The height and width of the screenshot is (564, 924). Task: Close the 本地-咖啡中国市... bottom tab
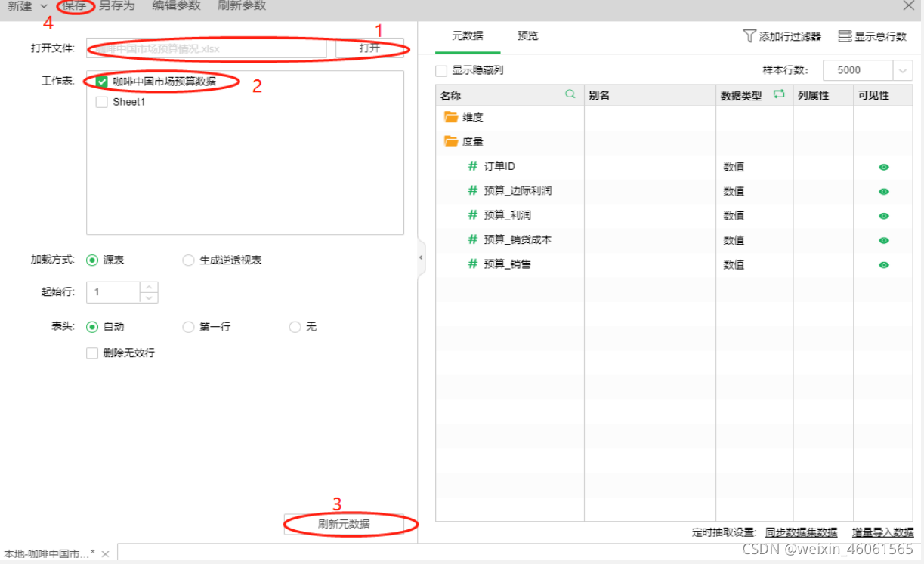[x=105, y=554]
